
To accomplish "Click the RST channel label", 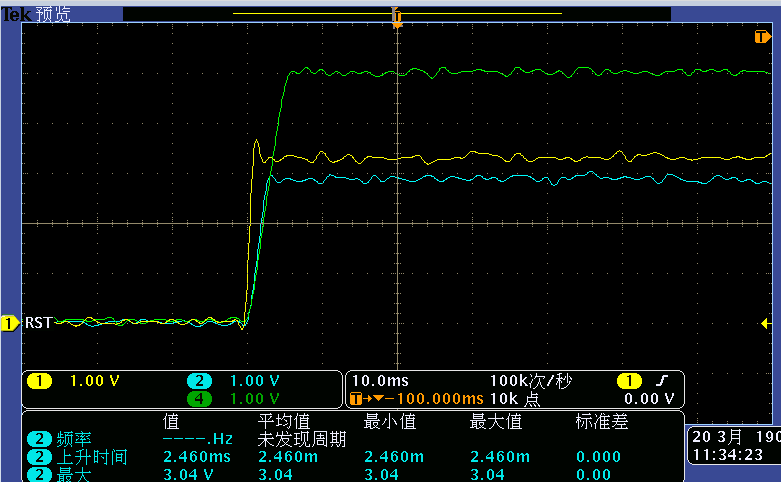I will coord(38,323).
